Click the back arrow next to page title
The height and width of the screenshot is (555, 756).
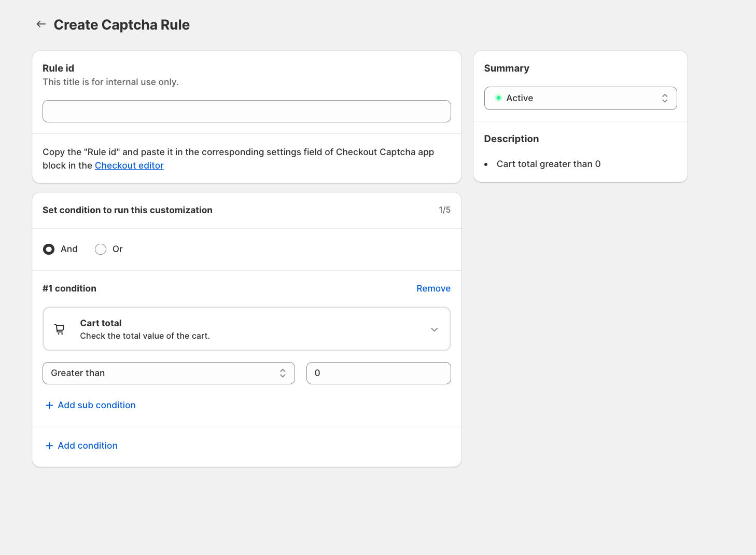click(41, 24)
